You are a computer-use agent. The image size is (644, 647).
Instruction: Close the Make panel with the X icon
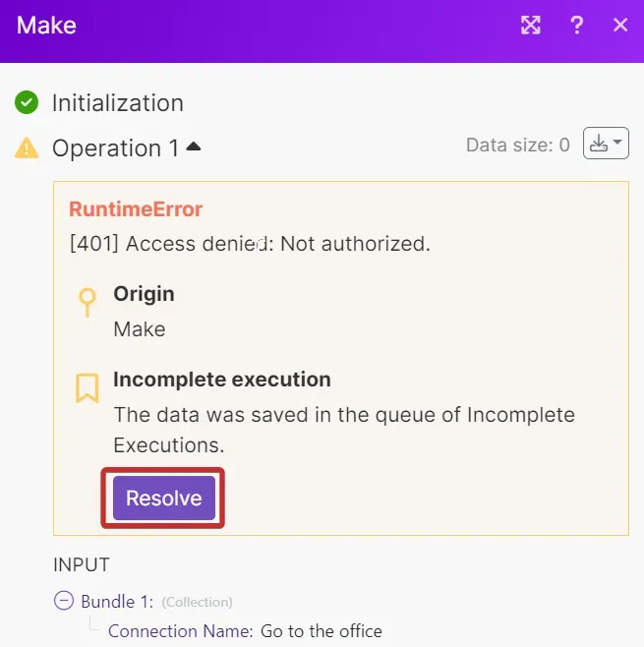point(620,26)
